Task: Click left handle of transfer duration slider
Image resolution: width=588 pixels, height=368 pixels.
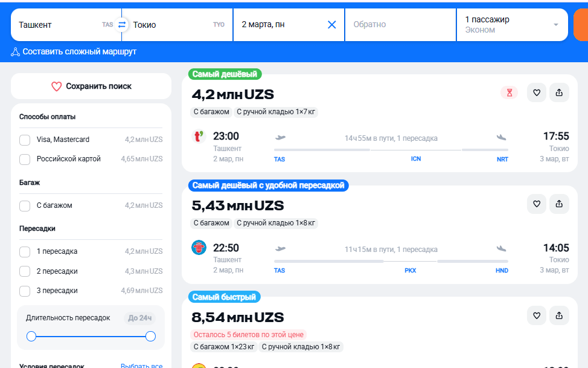Action: [x=31, y=337]
